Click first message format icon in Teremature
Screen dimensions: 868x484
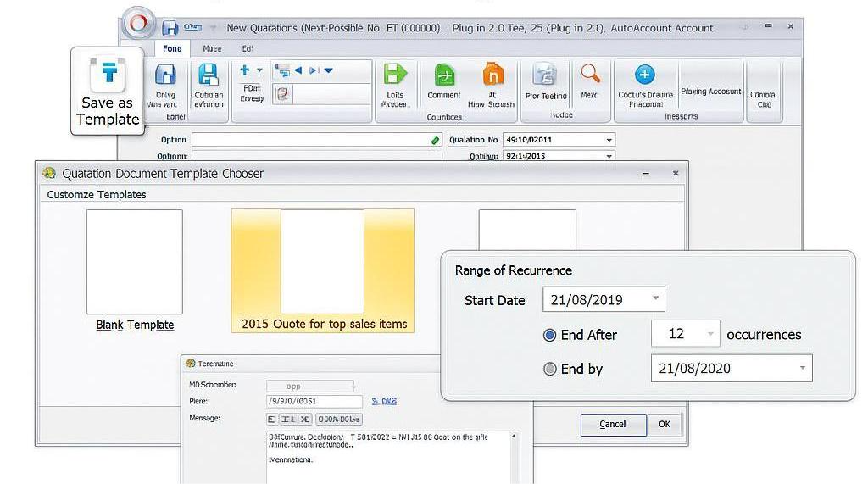(x=271, y=420)
